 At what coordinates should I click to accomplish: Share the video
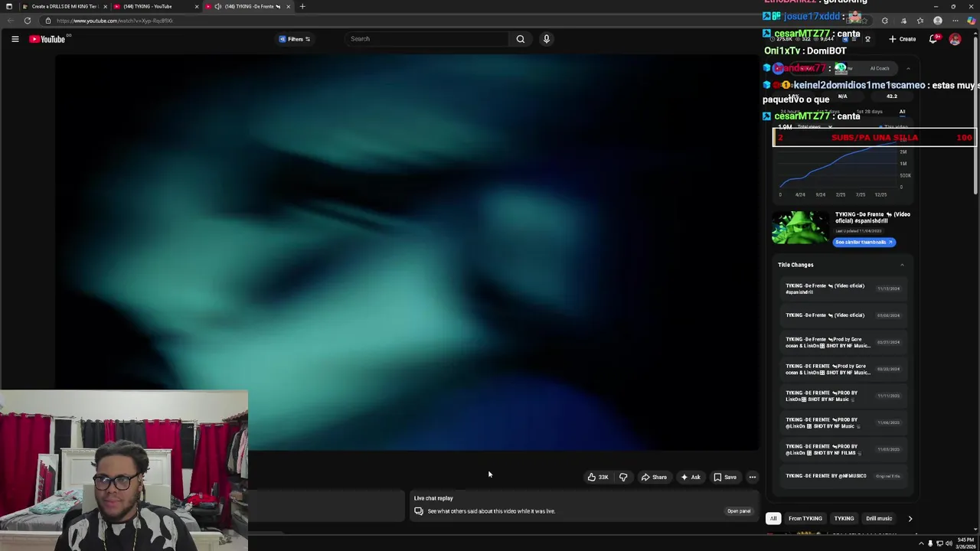tap(654, 478)
